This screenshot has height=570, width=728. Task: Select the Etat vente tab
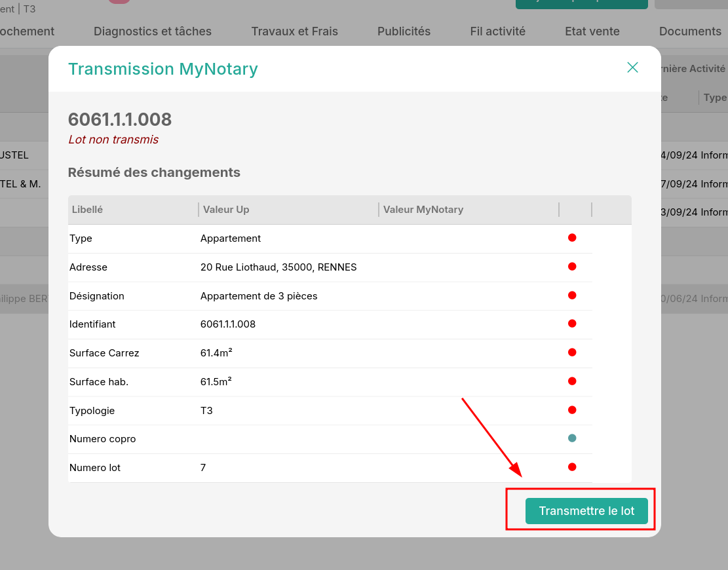(592, 31)
